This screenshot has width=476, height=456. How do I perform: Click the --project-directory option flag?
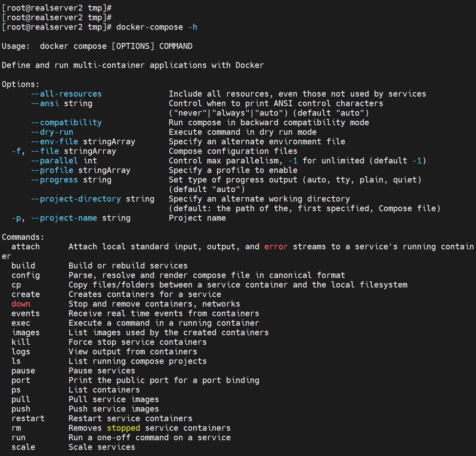pyautogui.click(x=76, y=199)
